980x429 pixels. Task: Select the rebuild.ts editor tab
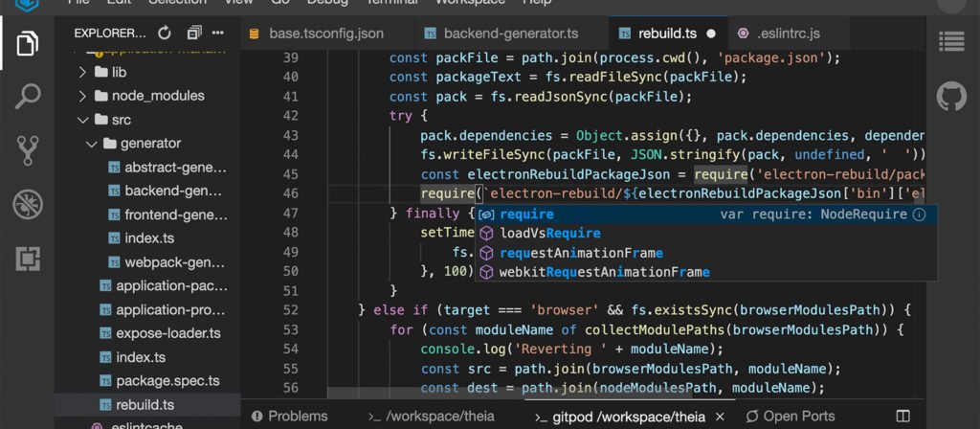pyautogui.click(x=667, y=34)
